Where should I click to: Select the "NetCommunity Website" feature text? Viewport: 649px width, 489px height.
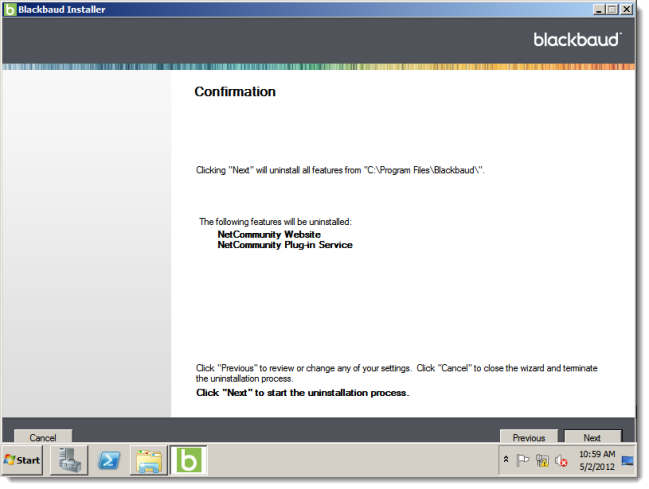[x=269, y=234]
